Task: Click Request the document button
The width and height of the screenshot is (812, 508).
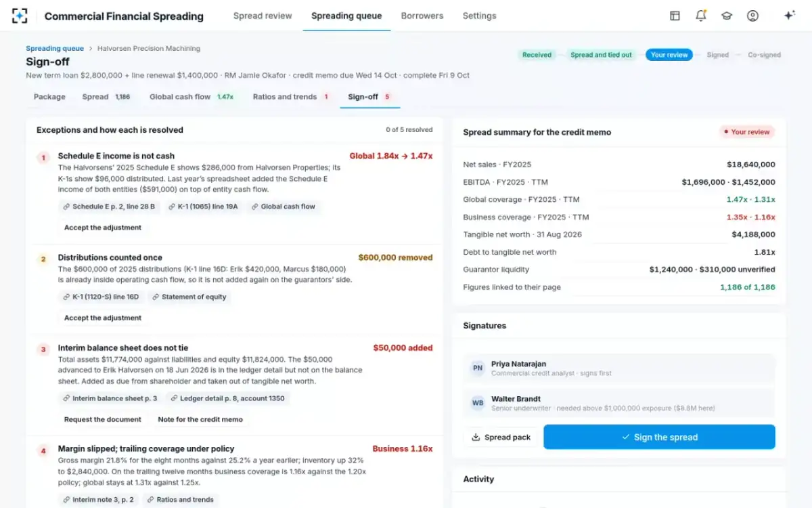Action: 103,419
